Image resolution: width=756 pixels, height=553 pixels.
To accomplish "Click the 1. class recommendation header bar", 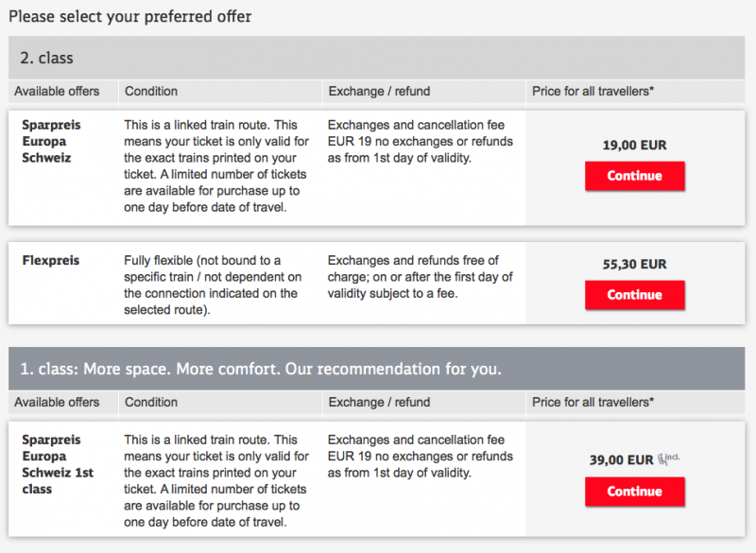I will (376, 369).
